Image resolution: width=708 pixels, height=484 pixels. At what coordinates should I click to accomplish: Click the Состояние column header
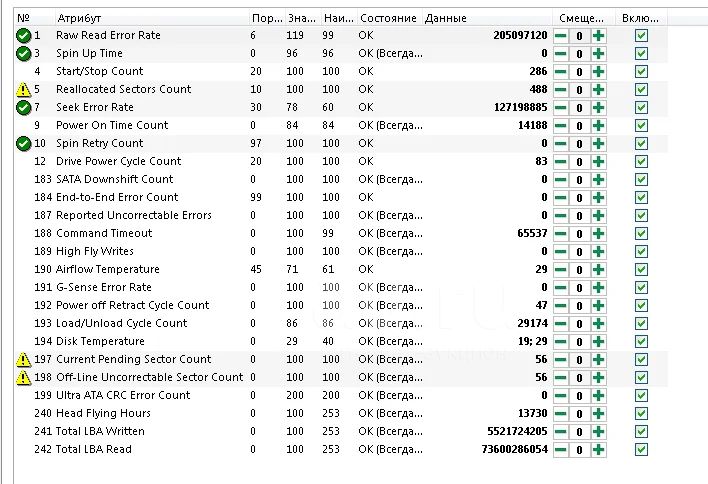[x=388, y=19]
